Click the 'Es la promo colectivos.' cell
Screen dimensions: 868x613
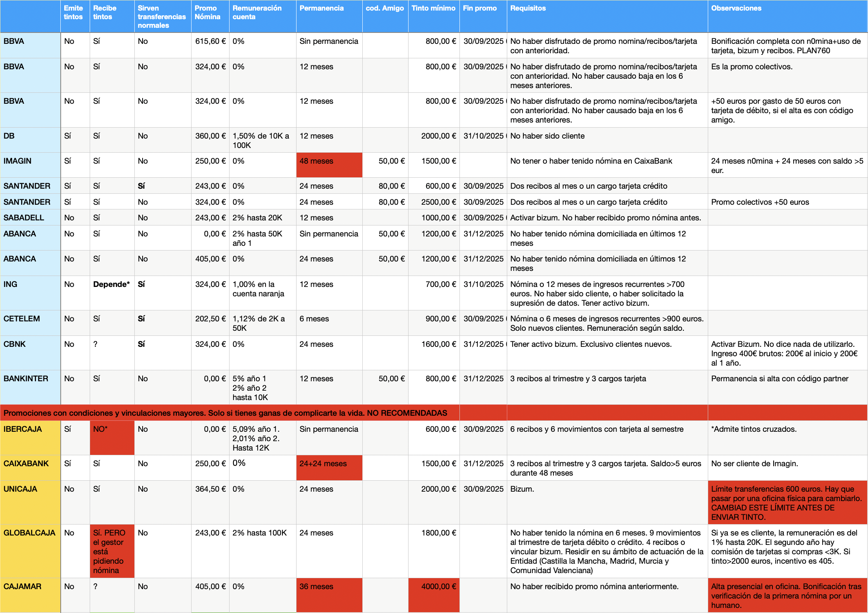[x=788, y=75]
